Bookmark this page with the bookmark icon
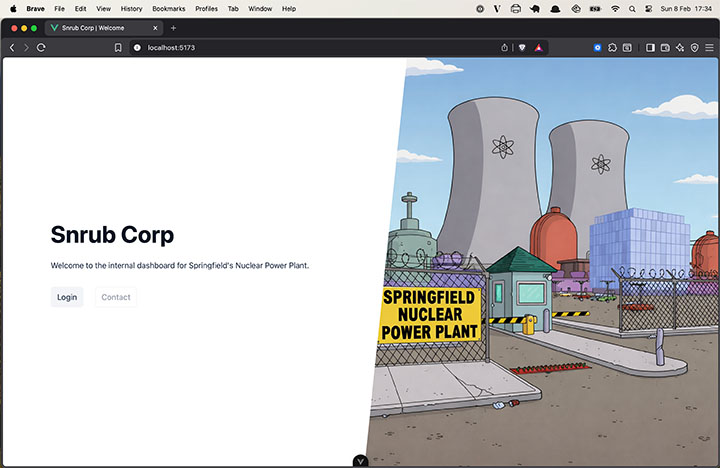This screenshot has height=468, width=720. 118,47
